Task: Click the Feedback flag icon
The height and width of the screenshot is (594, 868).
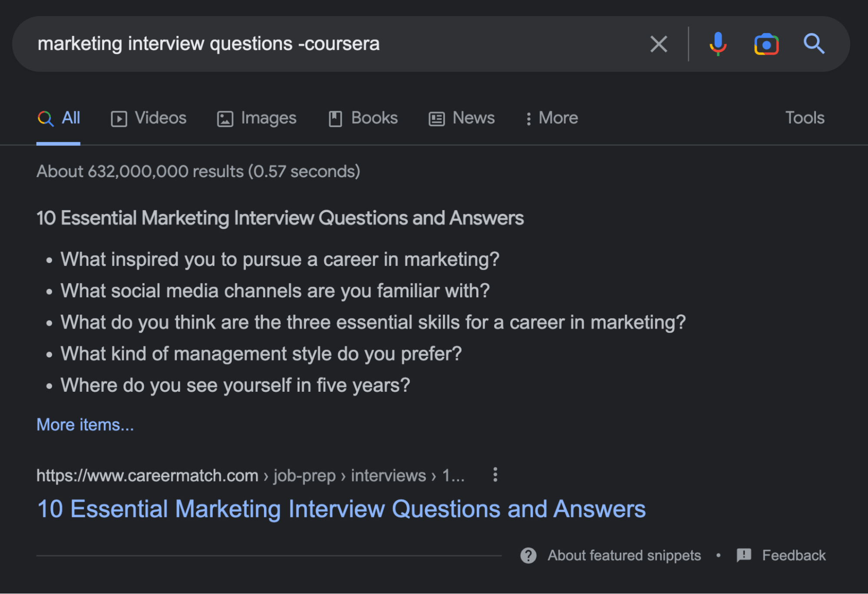Action: [744, 555]
